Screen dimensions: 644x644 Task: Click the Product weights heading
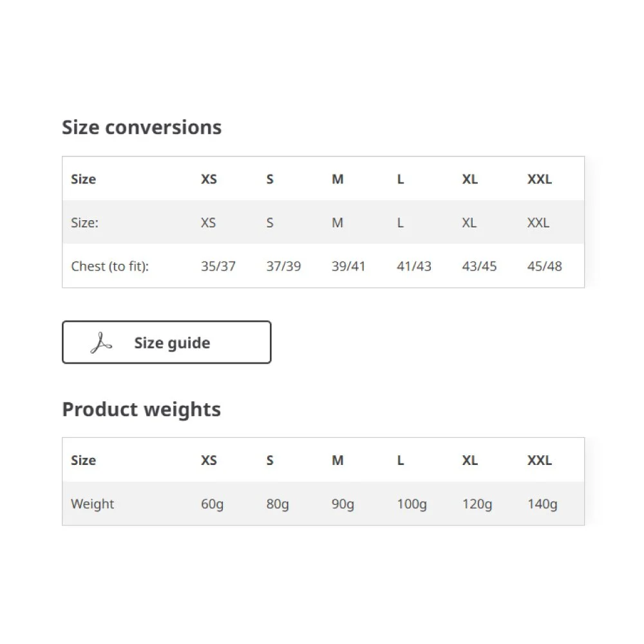pos(141,410)
